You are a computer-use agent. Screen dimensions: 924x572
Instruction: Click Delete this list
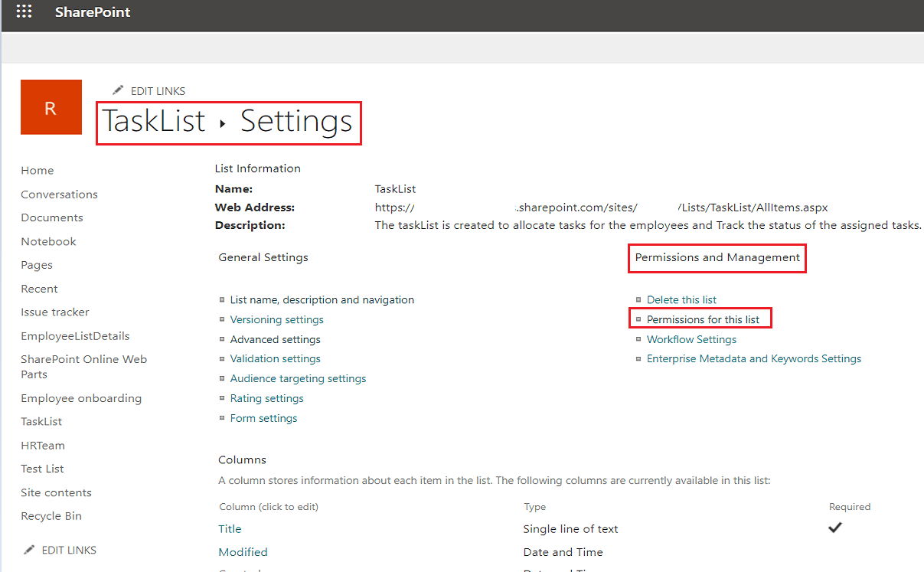[x=682, y=299]
